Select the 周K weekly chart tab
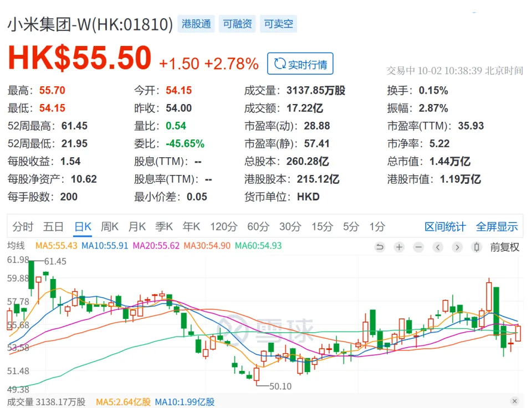Image resolution: width=532 pixels, height=408 pixels. click(x=109, y=226)
